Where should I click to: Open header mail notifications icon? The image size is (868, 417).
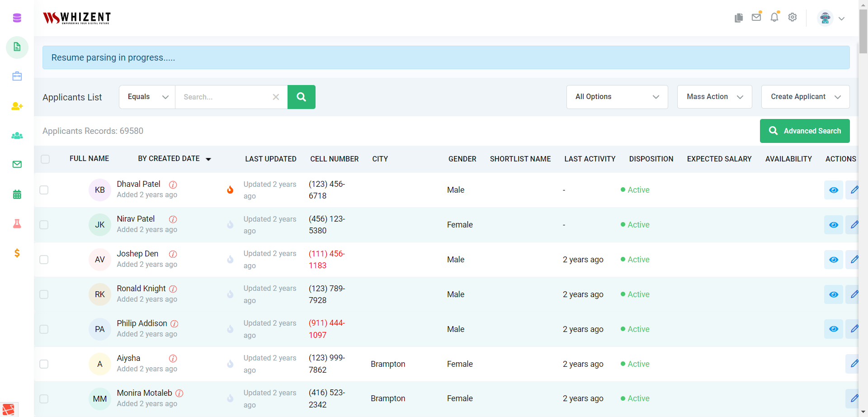tap(756, 17)
